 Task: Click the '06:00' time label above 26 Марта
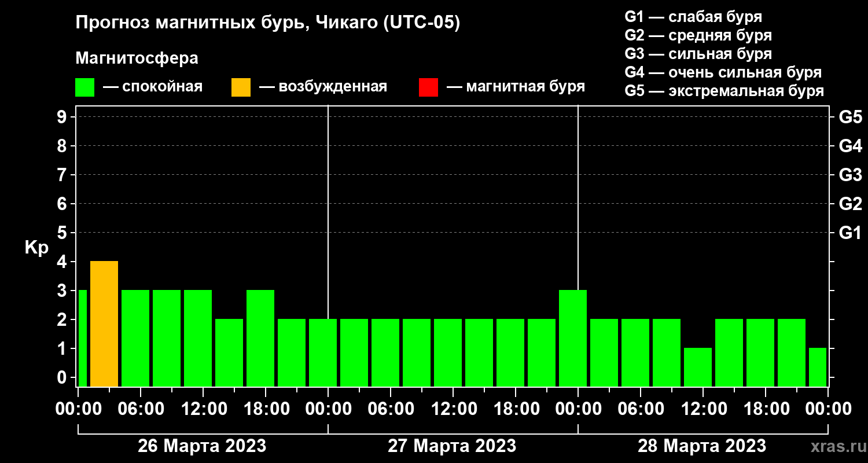pyautogui.click(x=141, y=409)
